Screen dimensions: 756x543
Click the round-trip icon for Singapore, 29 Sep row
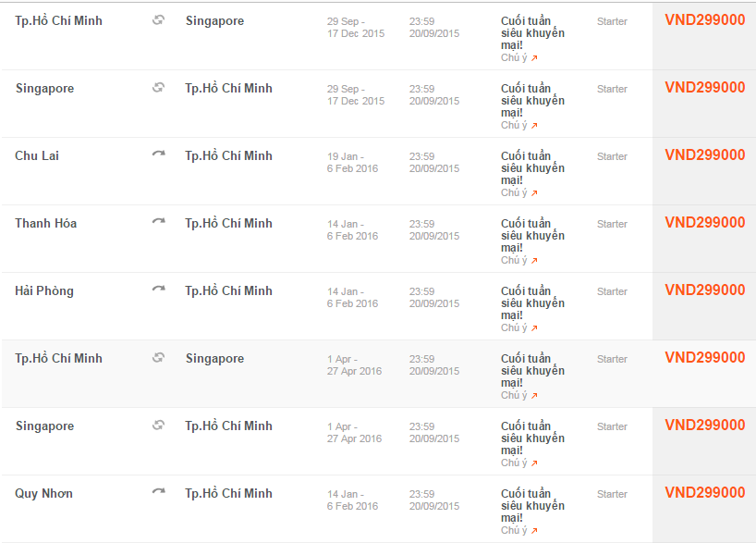point(158,88)
